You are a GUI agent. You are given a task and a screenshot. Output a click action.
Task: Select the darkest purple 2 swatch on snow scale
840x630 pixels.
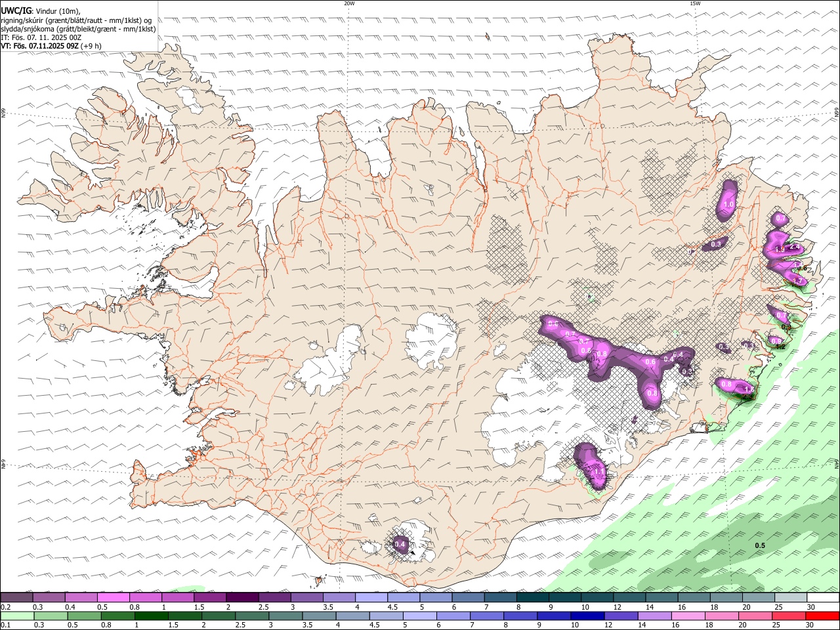pyautogui.click(x=242, y=597)
